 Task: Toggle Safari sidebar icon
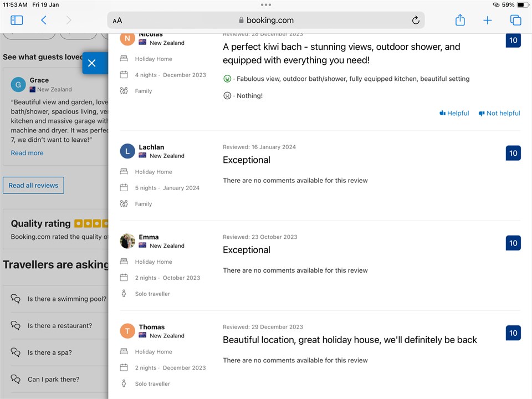[x=17, y=21]
